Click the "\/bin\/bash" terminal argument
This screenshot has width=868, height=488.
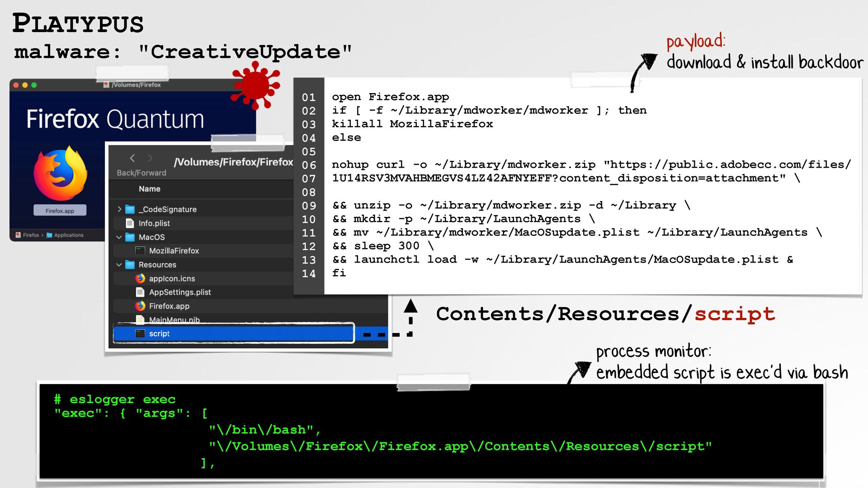[265, 430]
